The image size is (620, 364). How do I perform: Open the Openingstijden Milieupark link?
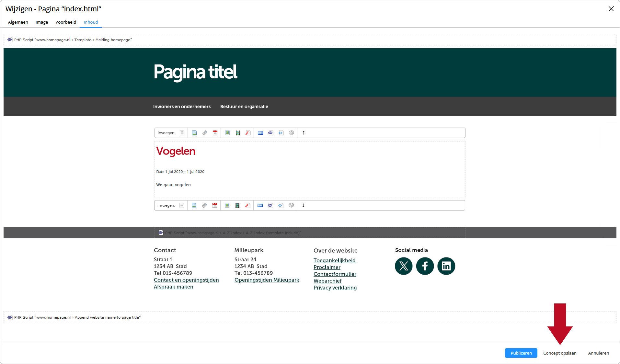click(267, 280)
